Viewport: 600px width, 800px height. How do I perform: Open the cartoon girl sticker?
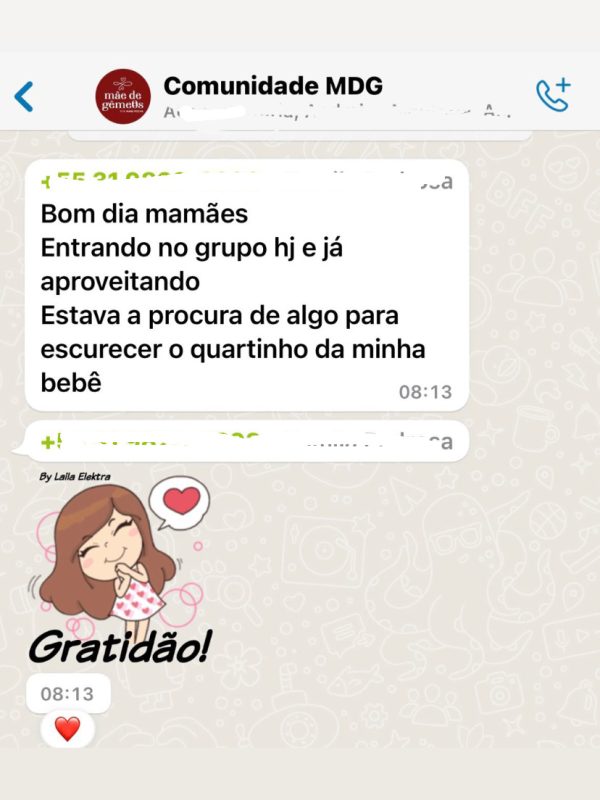click(x=121, y=568)
